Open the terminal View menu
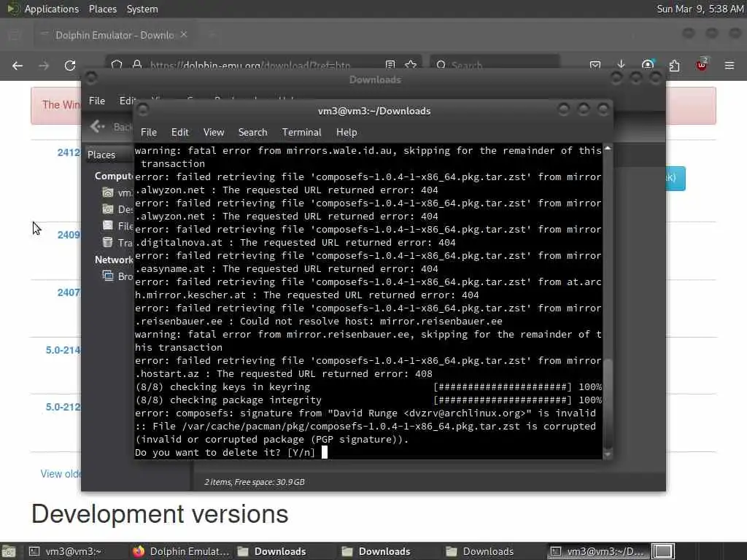Screen dimensions: 747x560 point(214,133)
